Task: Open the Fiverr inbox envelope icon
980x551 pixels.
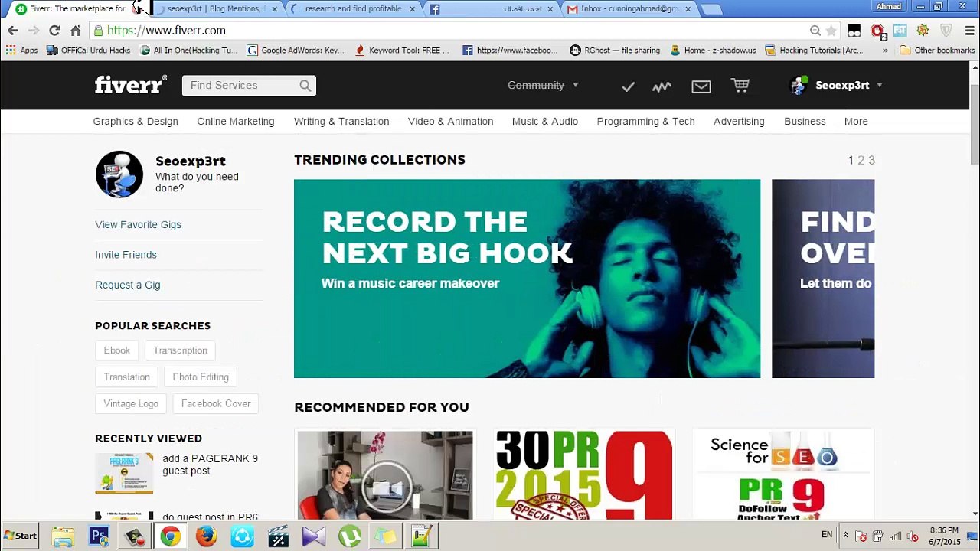Action: tap(701, 86)
